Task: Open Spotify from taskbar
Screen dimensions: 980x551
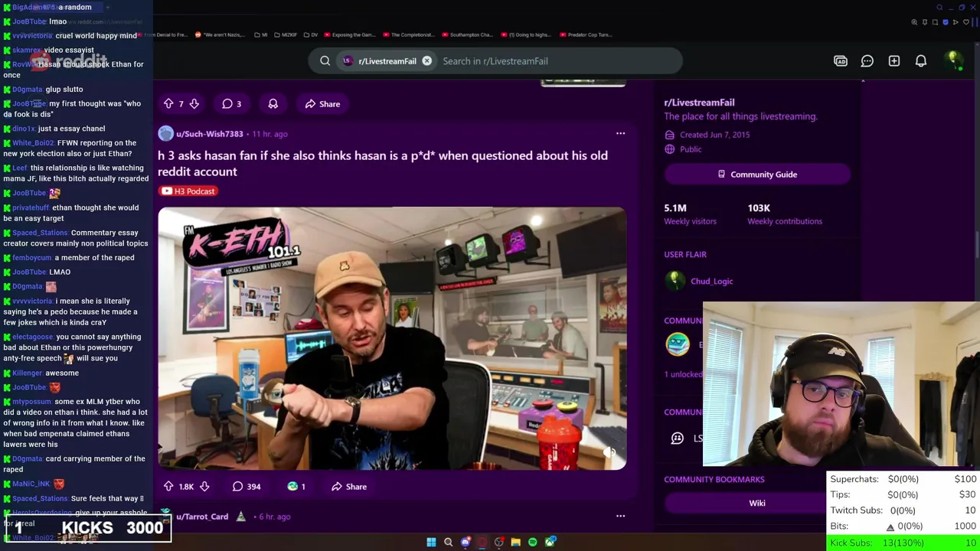Action: click(x=532, y=543)
